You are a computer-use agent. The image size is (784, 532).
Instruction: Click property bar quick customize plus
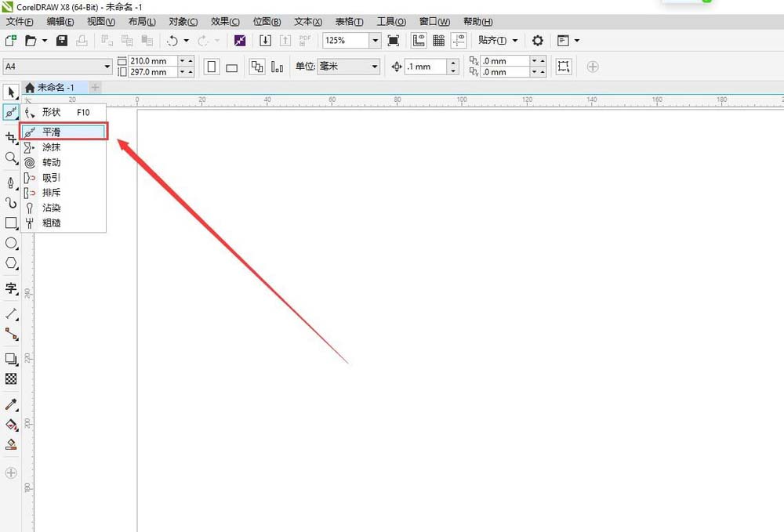point(593,67)
